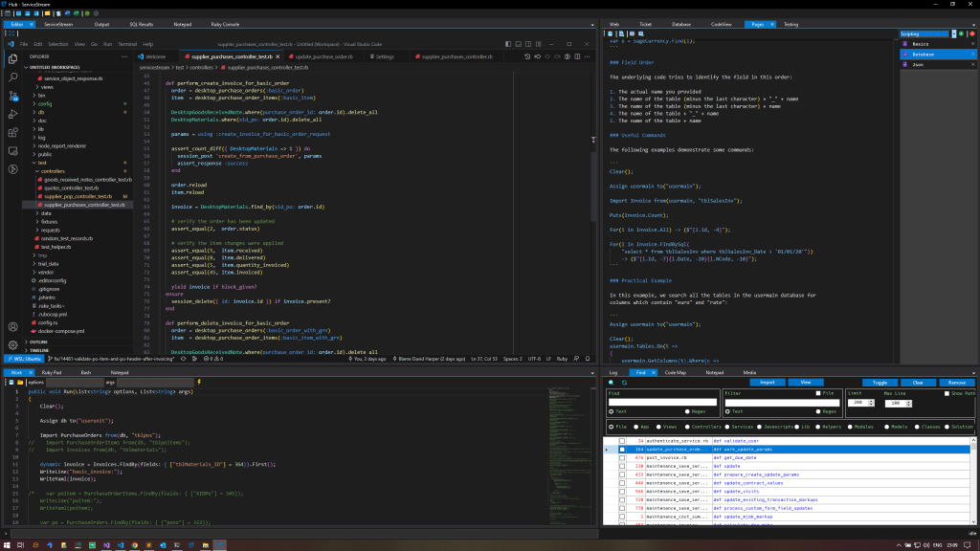Open Chrome from the taskbar
The width and height of the screenshot is (980, 551).
[134, 545]
